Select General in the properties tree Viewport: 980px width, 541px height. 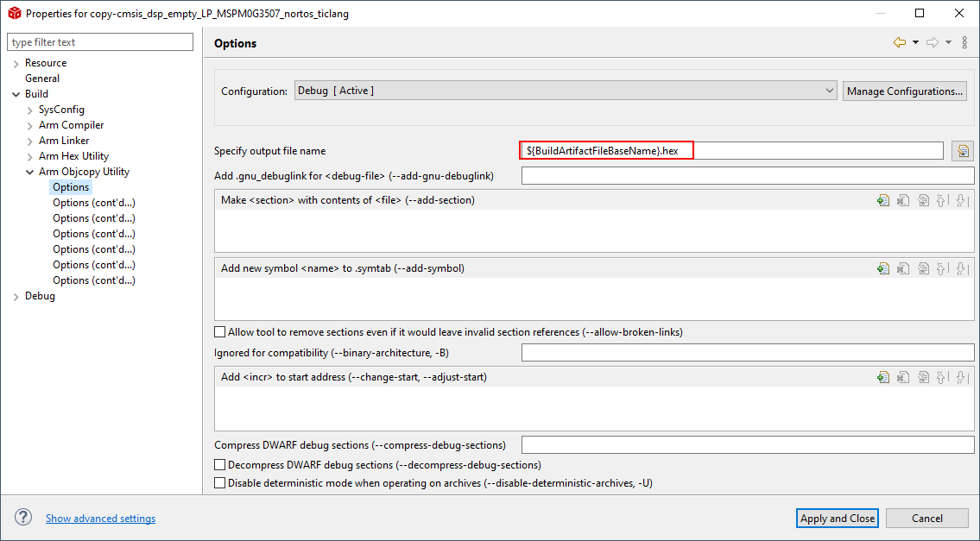[42, 79]
